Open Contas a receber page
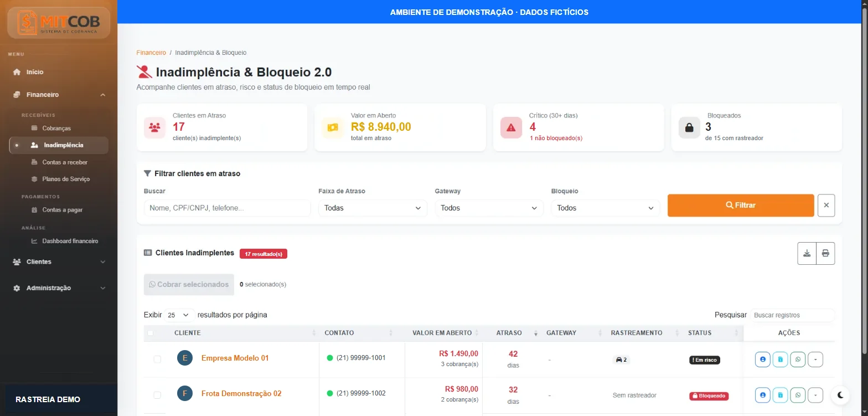Screen dimensions: 868x416 coord(65,162)
